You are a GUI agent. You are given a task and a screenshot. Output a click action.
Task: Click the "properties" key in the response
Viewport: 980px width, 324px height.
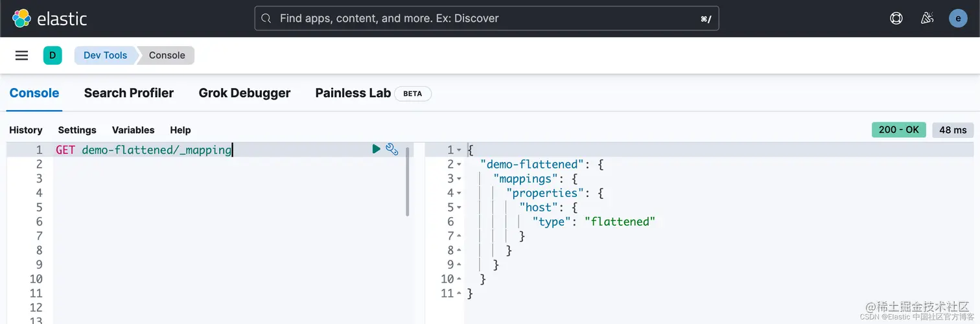545,193
